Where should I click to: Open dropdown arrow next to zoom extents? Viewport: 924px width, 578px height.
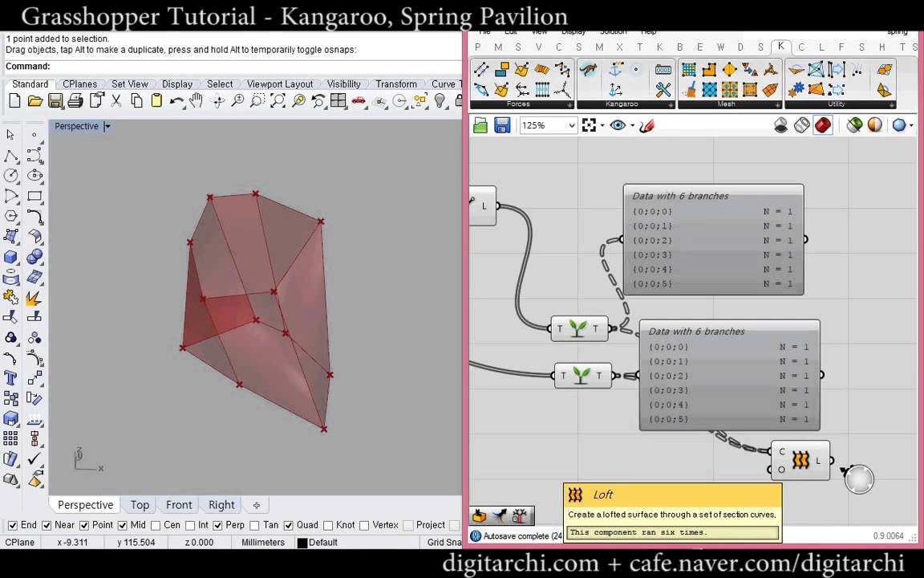point(602,125)
